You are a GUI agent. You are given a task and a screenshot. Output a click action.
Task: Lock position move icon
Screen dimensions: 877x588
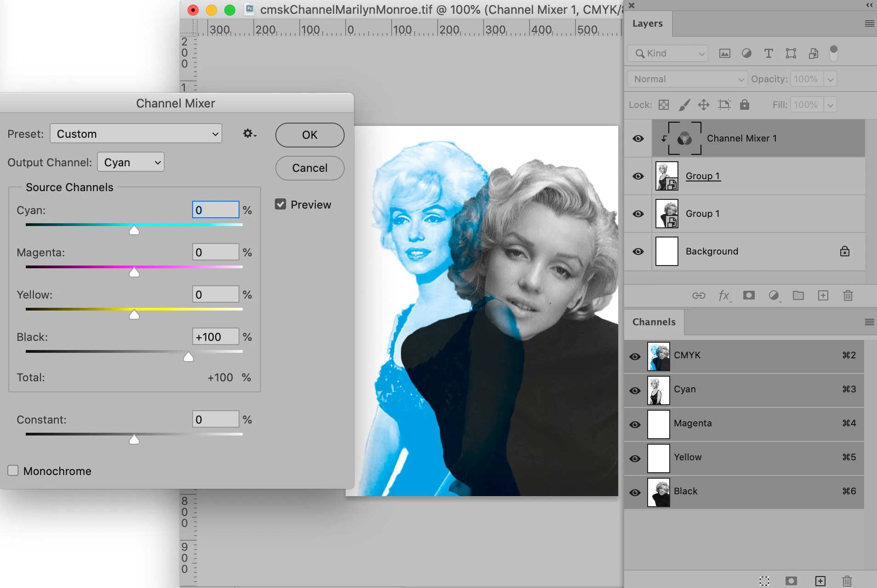pos(704,105)
